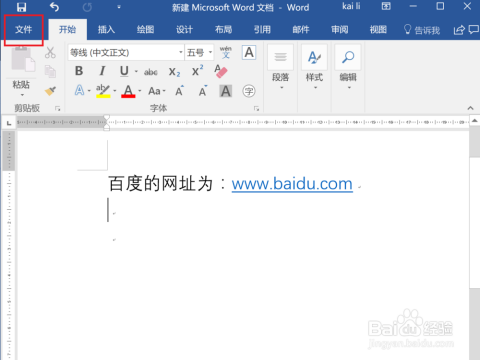Open the Comments icon
The height and width of the screenshot is (360, 480).
(474, 30)
